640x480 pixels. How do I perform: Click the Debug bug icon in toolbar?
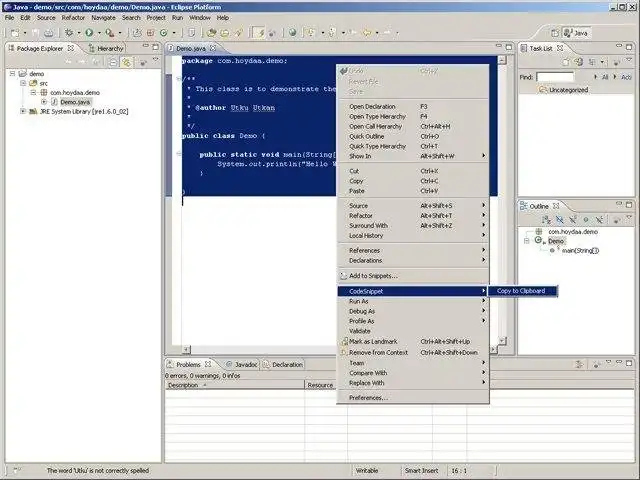[x=69, y=33]
